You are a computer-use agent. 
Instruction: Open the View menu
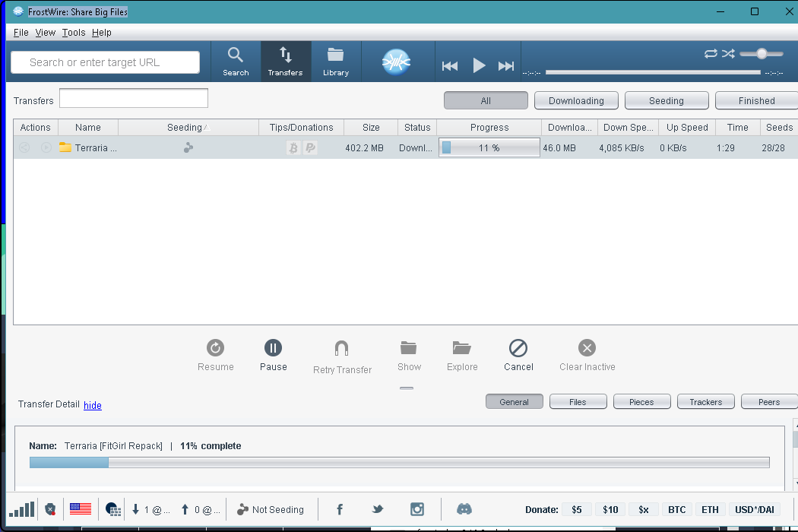(46, 33)
